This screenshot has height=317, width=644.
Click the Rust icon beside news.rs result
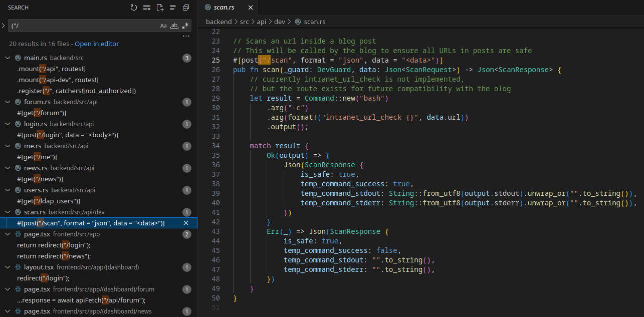point(18,168)
